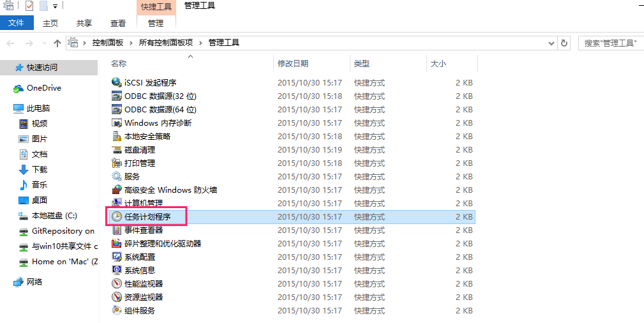Expand the chevron after 控制面板 in address bar

131,43
